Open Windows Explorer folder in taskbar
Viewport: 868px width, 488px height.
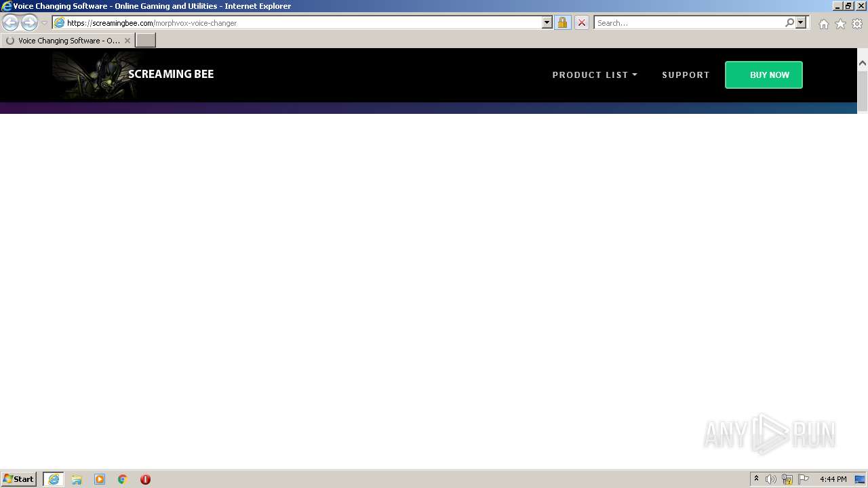click(77, 479)
